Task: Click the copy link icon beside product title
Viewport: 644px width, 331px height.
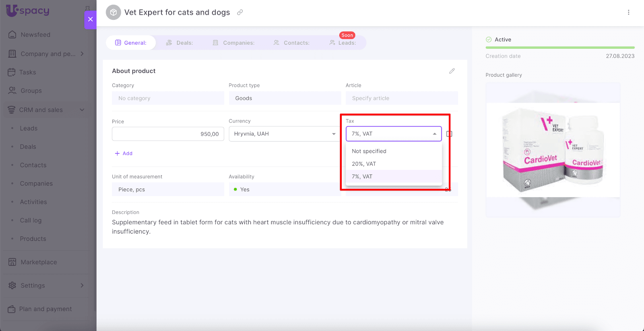Action: tap(240, 12)
